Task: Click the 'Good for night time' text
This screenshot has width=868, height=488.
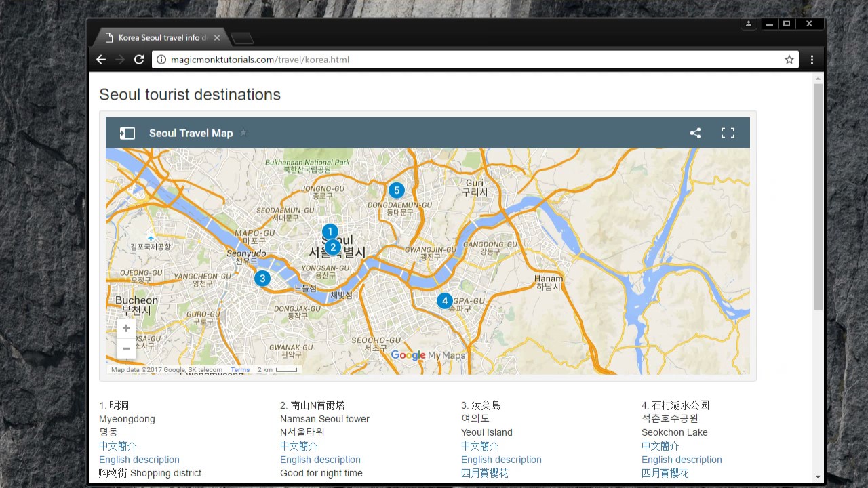Action: (321, 473)
